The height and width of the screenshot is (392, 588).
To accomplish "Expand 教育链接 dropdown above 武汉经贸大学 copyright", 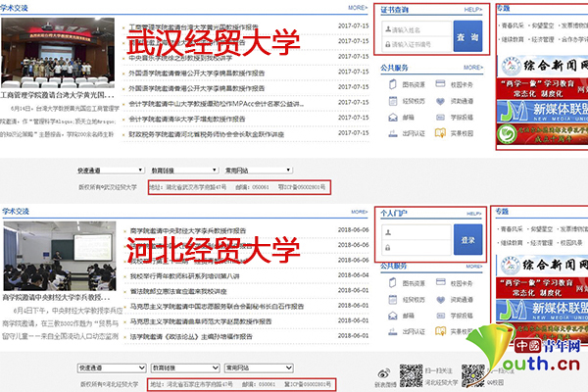I will pos(184,171).
